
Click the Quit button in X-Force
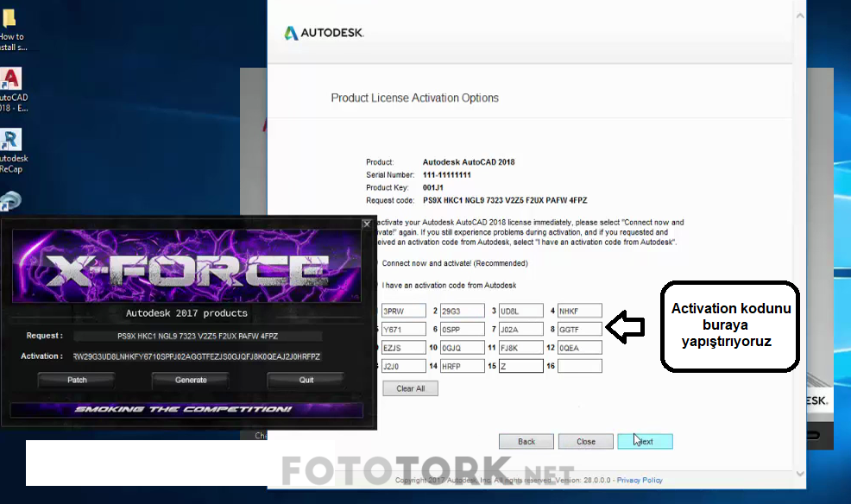306,380
